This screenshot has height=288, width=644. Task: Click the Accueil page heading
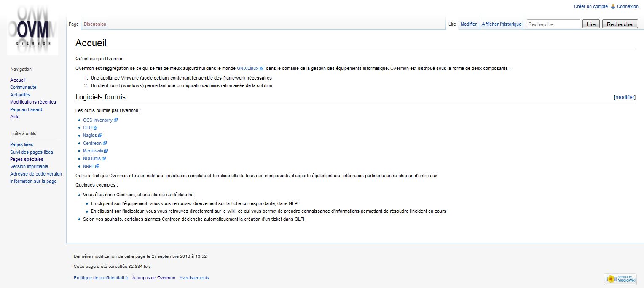(x=91, y=43)
